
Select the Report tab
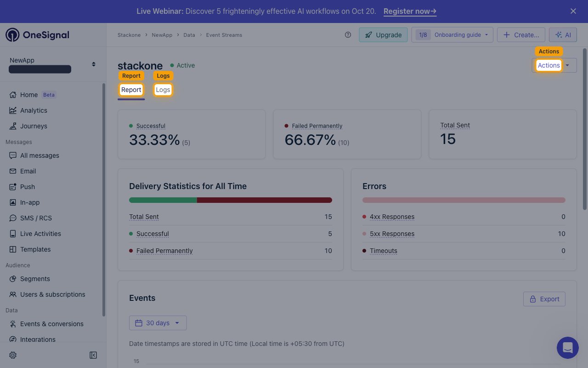pos(131,90)
